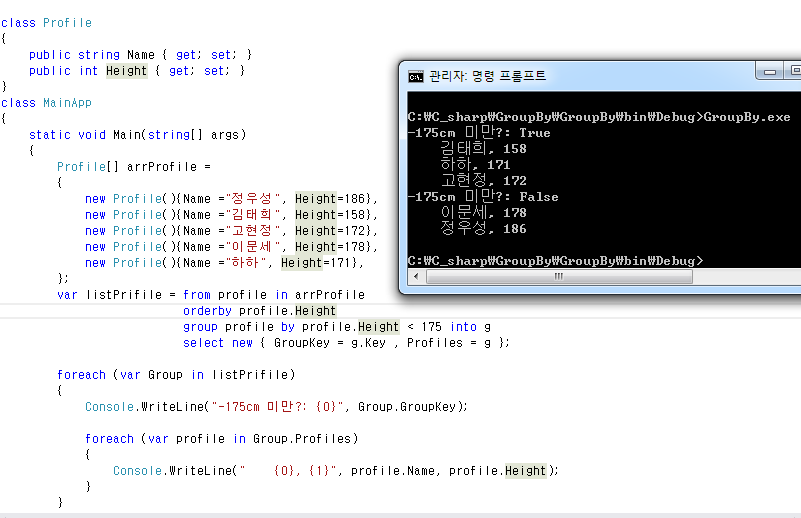The height and width of the screenshot is (518, 801).
Task: Minimize the command prompt window
Action: point(770,72)
